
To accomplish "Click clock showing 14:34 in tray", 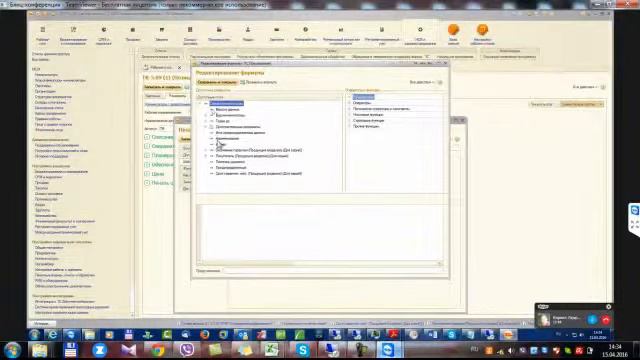I will tap(615, 347).
